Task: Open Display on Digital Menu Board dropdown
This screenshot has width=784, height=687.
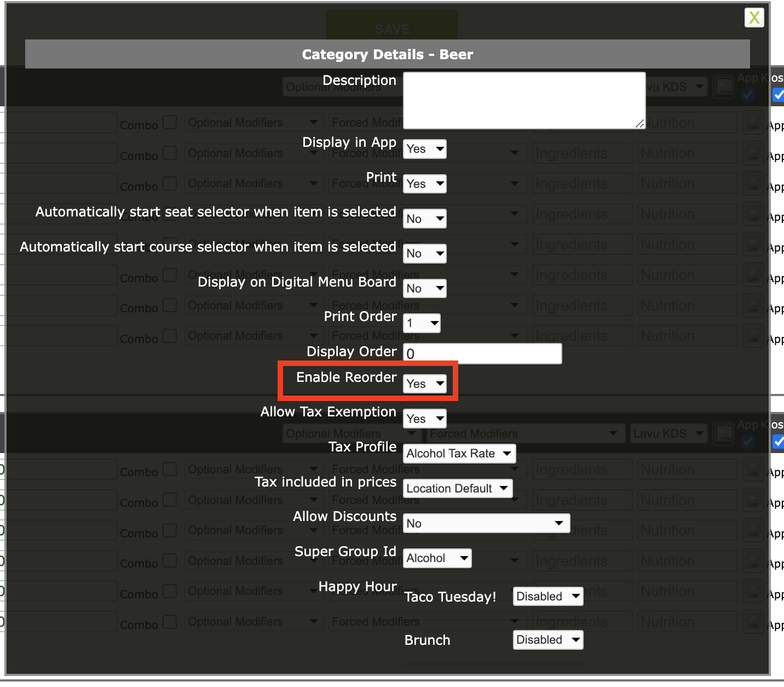Action: [425, 289]
